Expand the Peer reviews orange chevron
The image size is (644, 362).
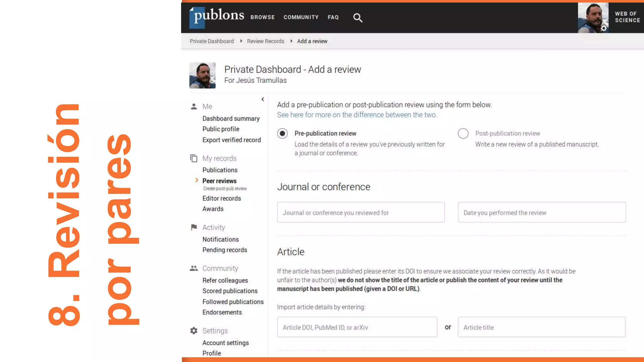click(197, 180)
